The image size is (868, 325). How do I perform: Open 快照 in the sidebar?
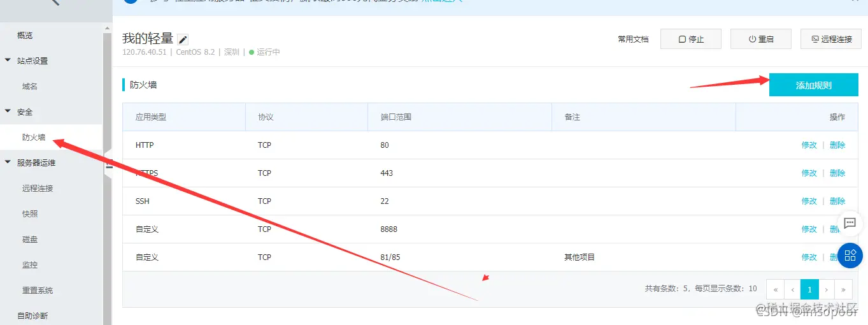click(x=30, y=213)
